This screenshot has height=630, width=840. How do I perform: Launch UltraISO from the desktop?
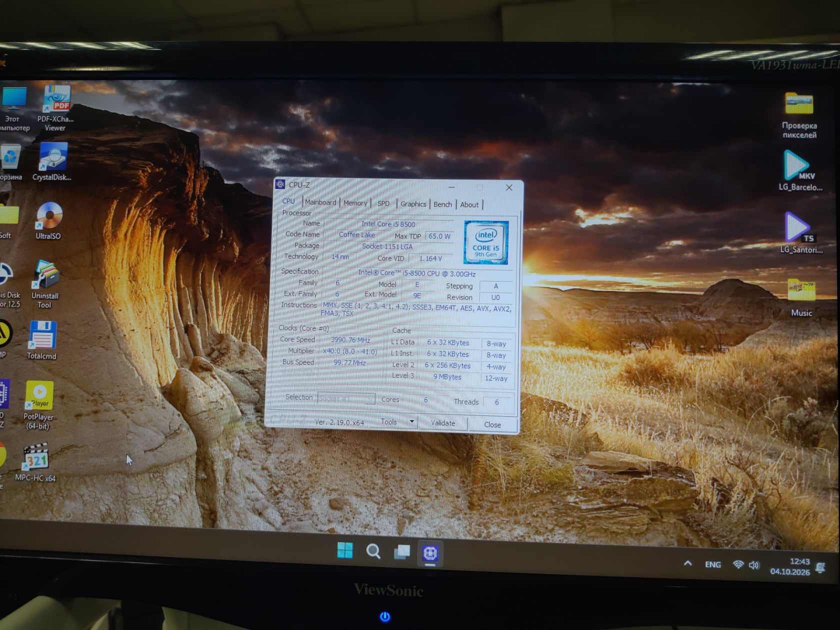(48, 220)
